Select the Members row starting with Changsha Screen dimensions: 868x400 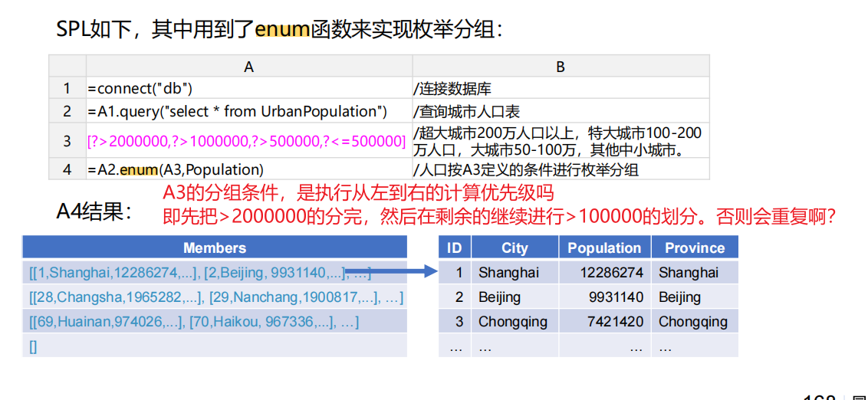point(215,297)
